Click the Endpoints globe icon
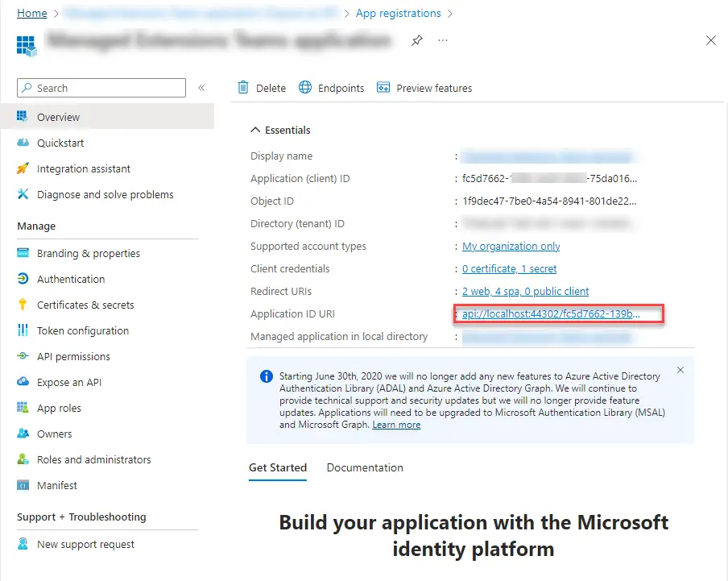The width and height of the screenshot is (728, 581). point(305,87)
